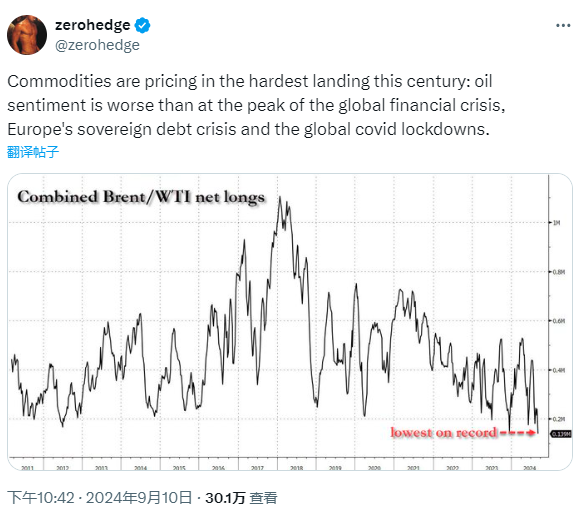The image size is (588, 523).
Task: Click the 翻译帖子 translate post link
Action: pyautogui.click(x=33, y=152)
